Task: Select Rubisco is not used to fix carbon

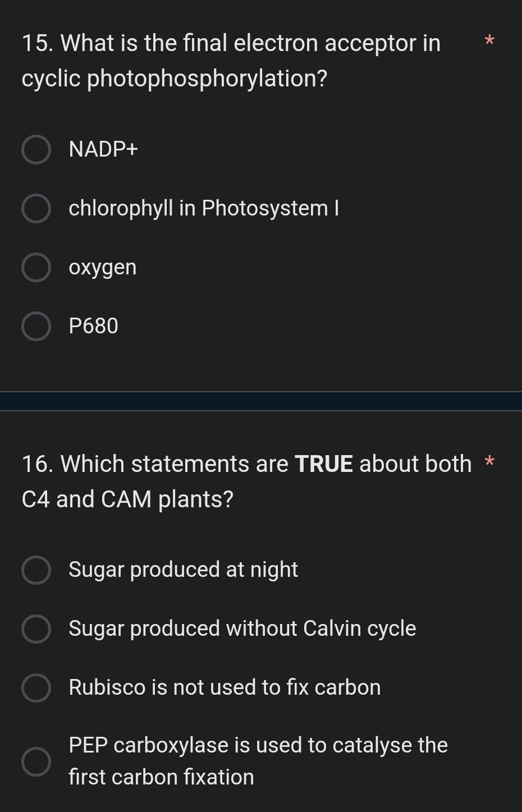Action: tap(36, 688)
